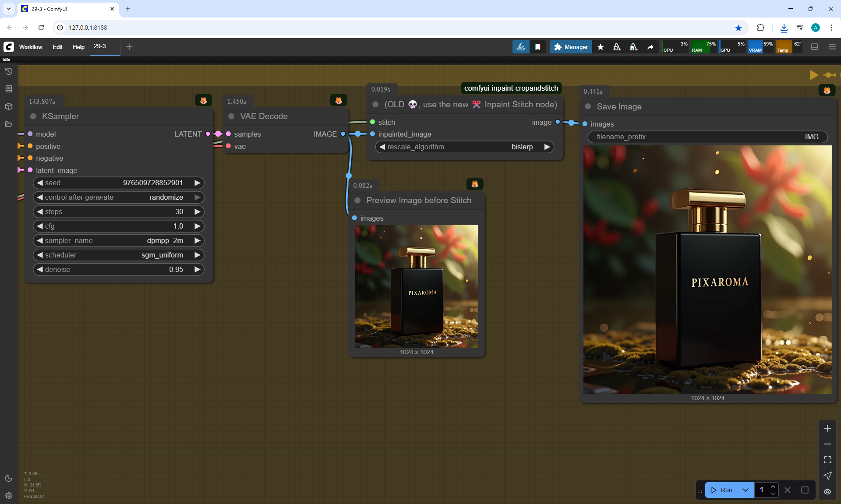Open sampler_name dropdown in KSampler
Screen dimensions: 841x504
tap(118, 240)
